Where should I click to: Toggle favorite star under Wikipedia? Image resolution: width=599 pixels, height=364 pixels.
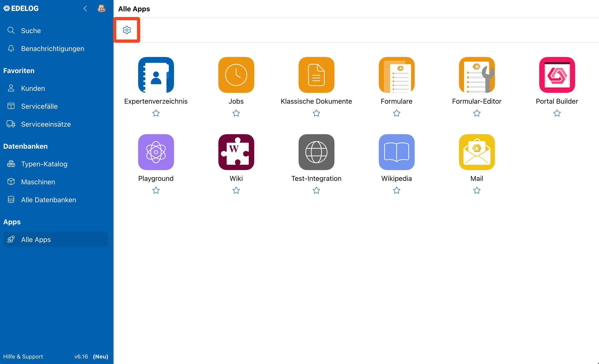tap(396, 191)
